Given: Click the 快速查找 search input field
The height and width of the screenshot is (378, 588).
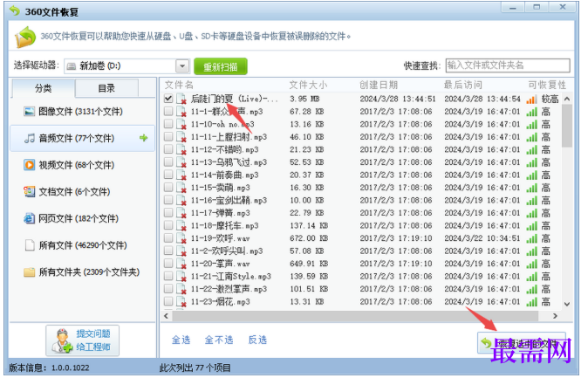Looking at the screenshot, I should (508, 65).
